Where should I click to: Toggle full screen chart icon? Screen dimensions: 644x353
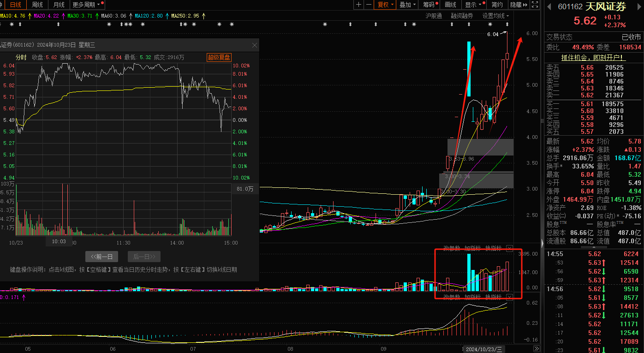click(535, 5)
